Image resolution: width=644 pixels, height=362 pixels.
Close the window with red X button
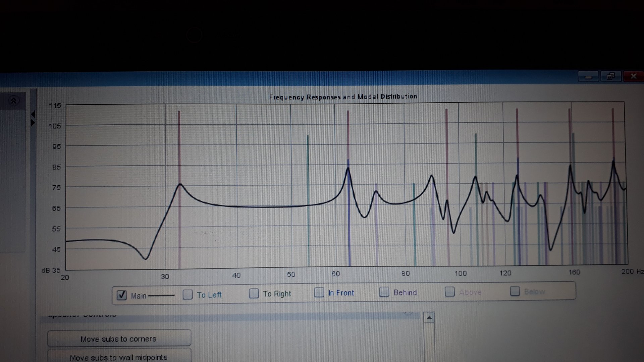[x=633, y=76]
